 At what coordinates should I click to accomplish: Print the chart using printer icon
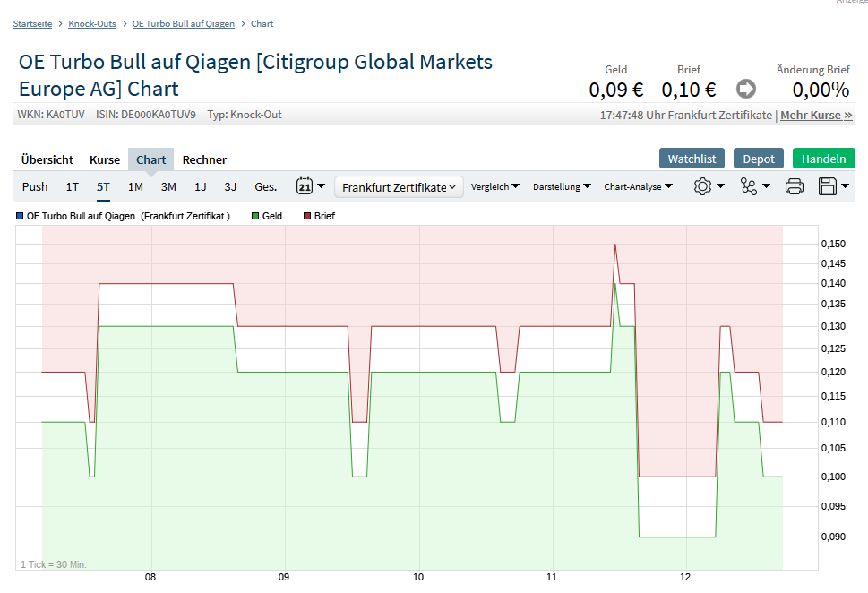click(794, 186)
